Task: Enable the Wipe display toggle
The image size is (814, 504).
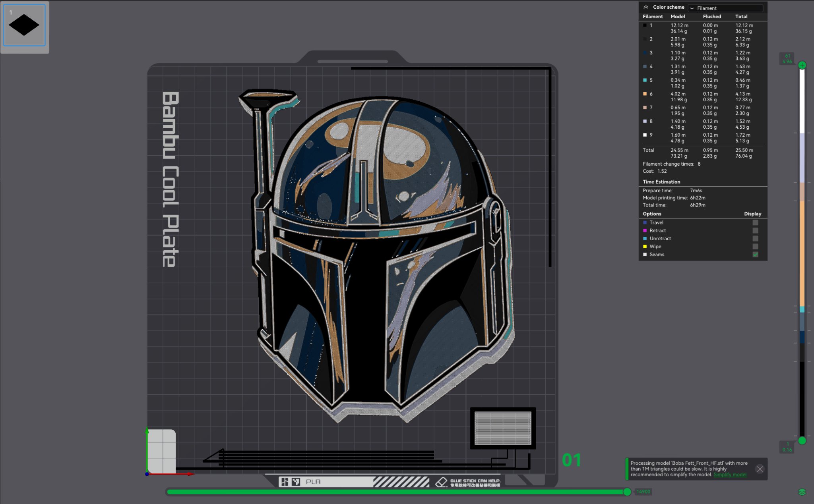Action: [x=755, y=246]
